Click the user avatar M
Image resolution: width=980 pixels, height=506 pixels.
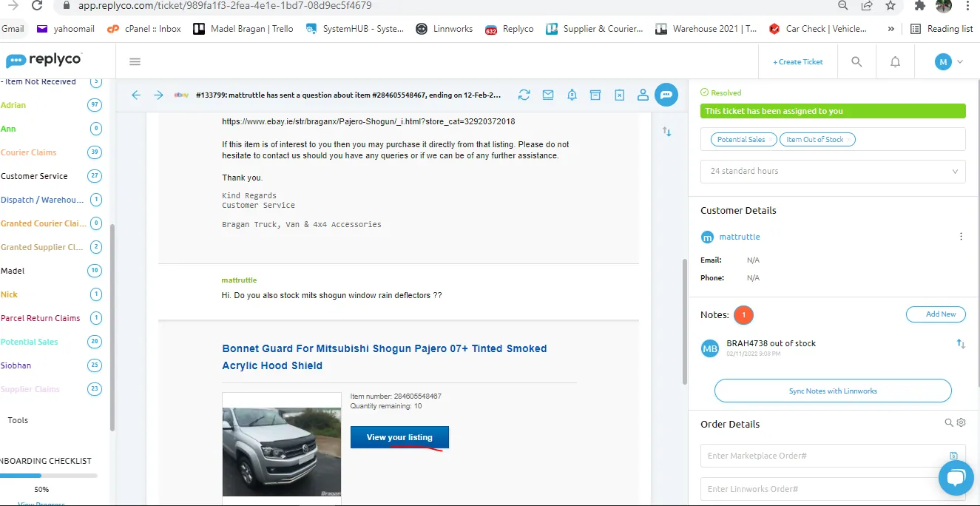coord(943,61)
